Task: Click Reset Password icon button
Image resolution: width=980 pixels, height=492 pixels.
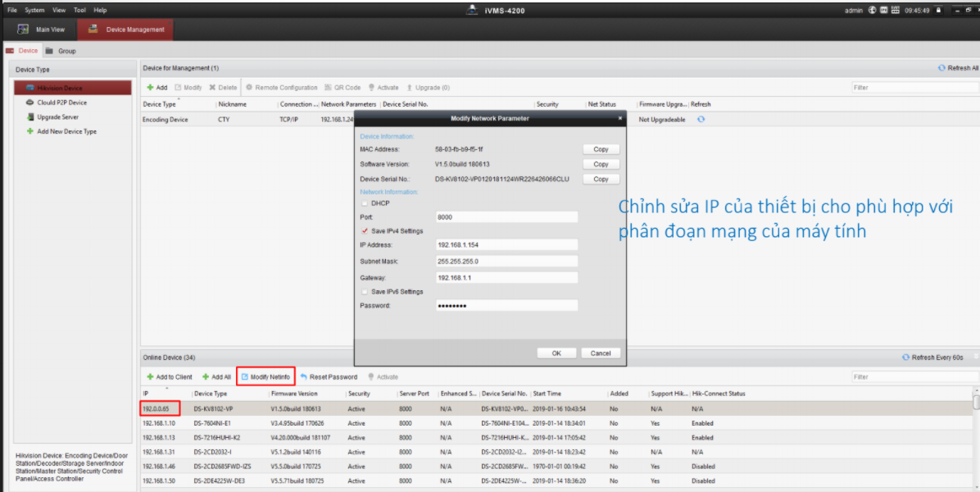Action: (304, 377)
